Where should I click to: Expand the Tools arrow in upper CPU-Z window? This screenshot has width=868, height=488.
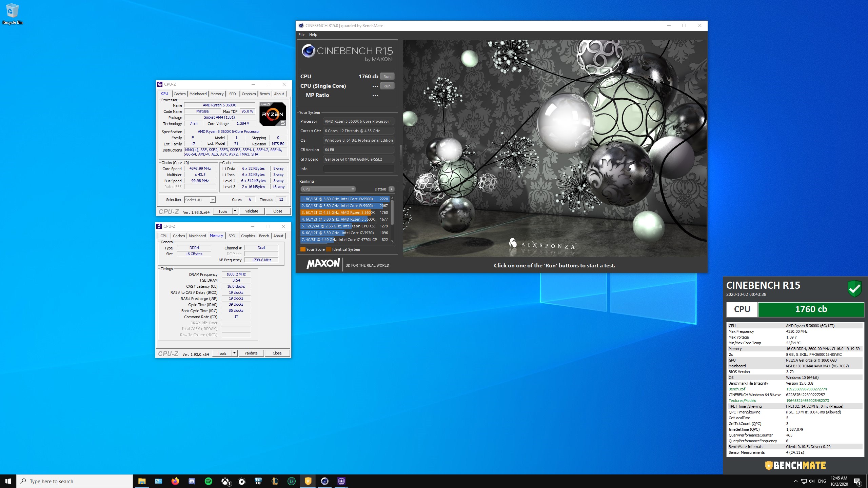click(235, 211)
